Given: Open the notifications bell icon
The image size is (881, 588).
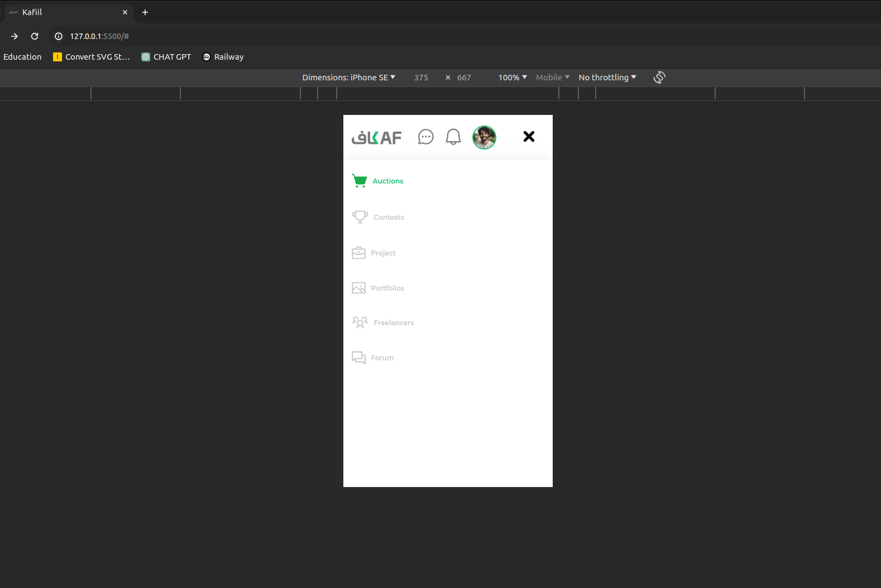Looking at the screenshot, I should (453, 137).
